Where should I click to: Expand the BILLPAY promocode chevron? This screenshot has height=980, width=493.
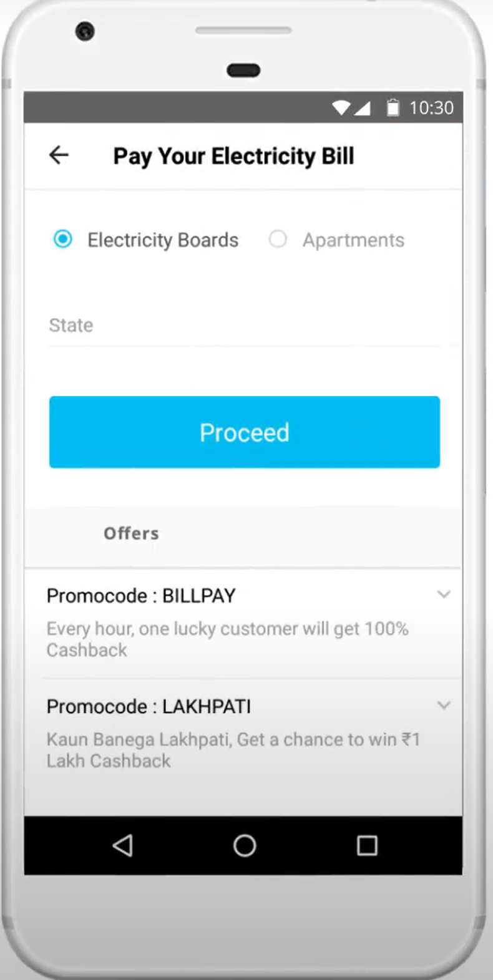click(x=444, y=594)
